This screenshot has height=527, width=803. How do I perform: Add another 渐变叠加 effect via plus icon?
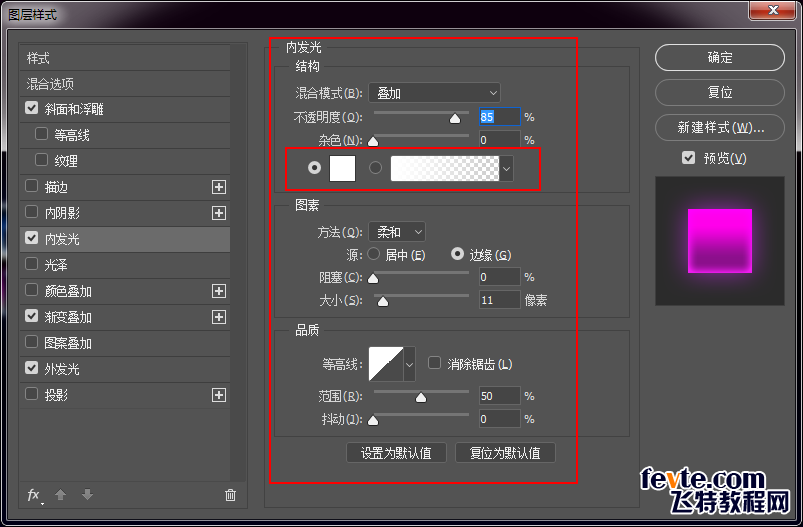pos(219,317)
